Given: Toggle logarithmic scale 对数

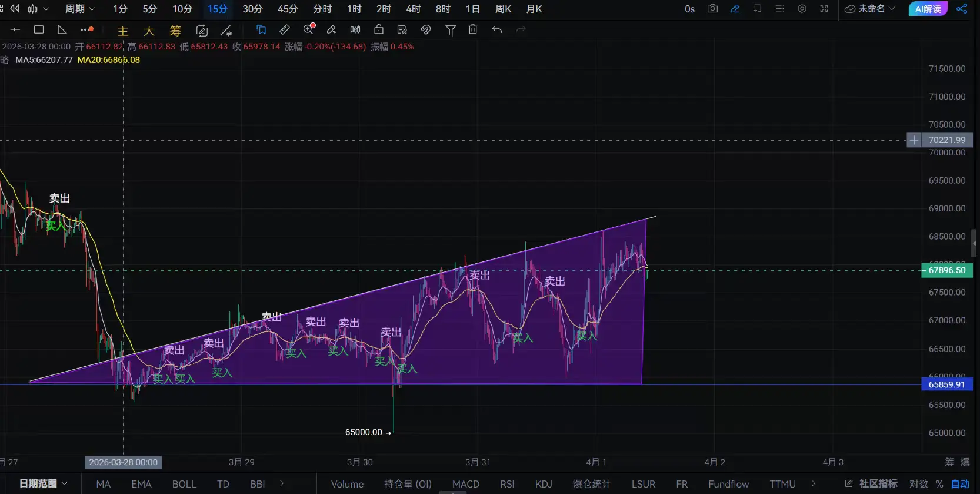Looking at the screenshot, I should pyautogui.click(x=918, y=484).
